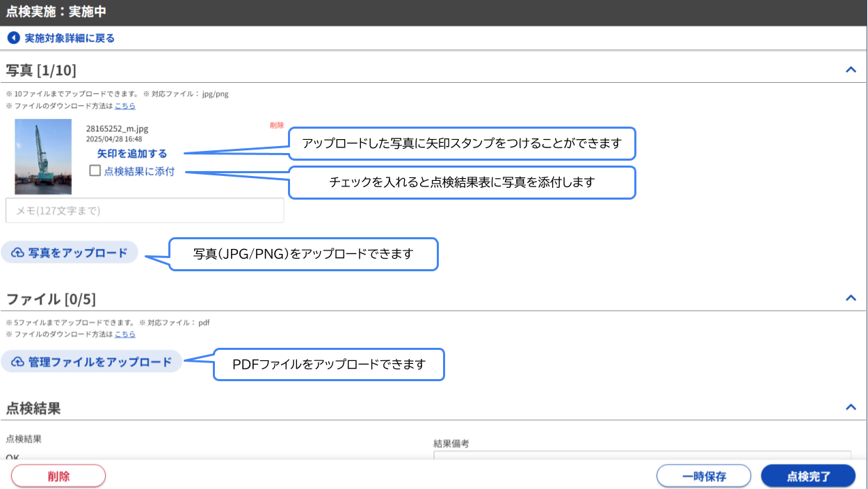Click the back arrow icon before 実施対象詳細に戻る
The height and width of the screenshot is (489, 868).
(x=13, y=38)
